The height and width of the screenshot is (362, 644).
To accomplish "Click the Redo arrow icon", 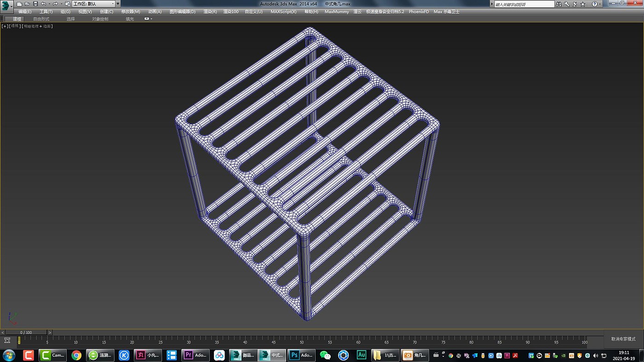I will [55, 4].
